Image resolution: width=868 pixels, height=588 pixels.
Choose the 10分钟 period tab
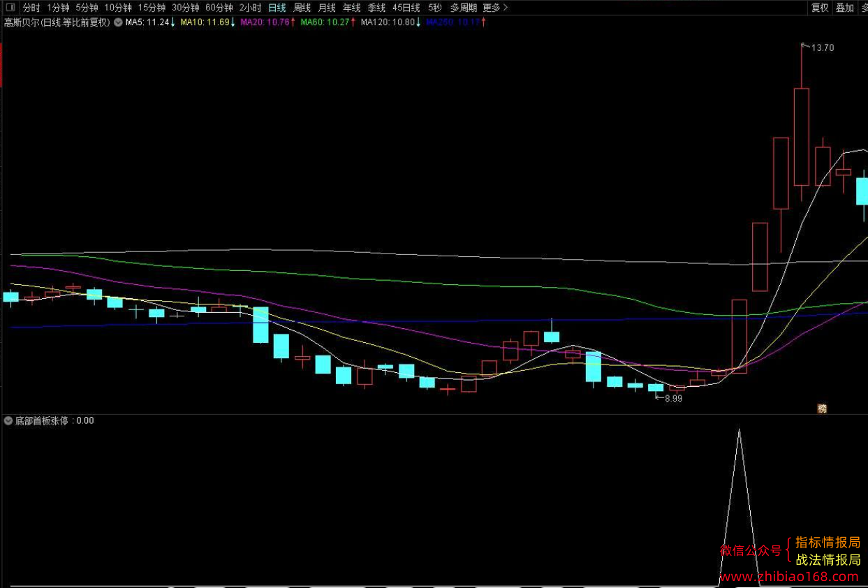tap(118, 8)
